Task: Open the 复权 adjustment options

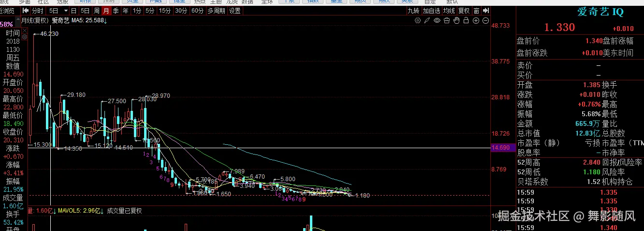Action: (x=464, y=10)
